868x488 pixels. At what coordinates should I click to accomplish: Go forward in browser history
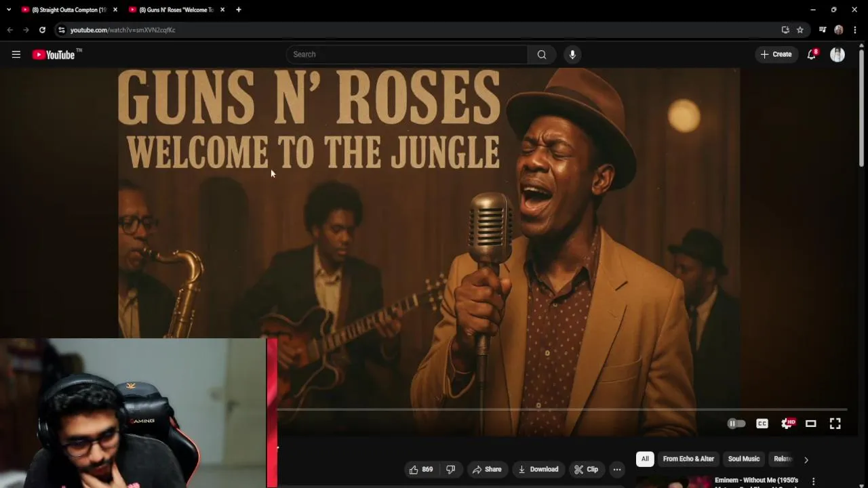point(26,30)
